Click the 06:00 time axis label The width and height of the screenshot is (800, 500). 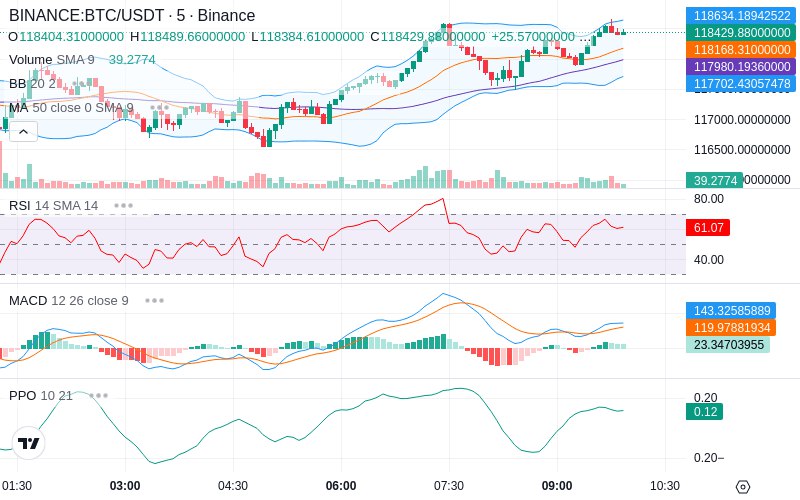(x=341, y=486)
